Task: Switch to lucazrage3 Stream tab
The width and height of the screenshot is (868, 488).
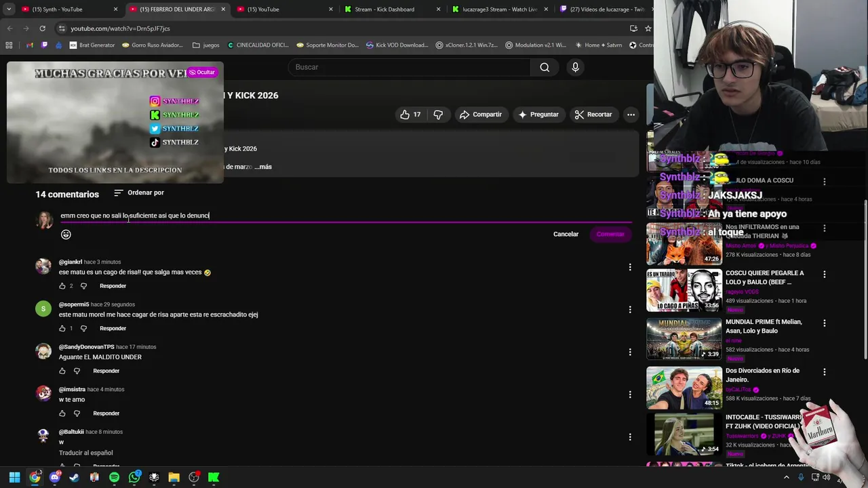Action: coord(500,9)
